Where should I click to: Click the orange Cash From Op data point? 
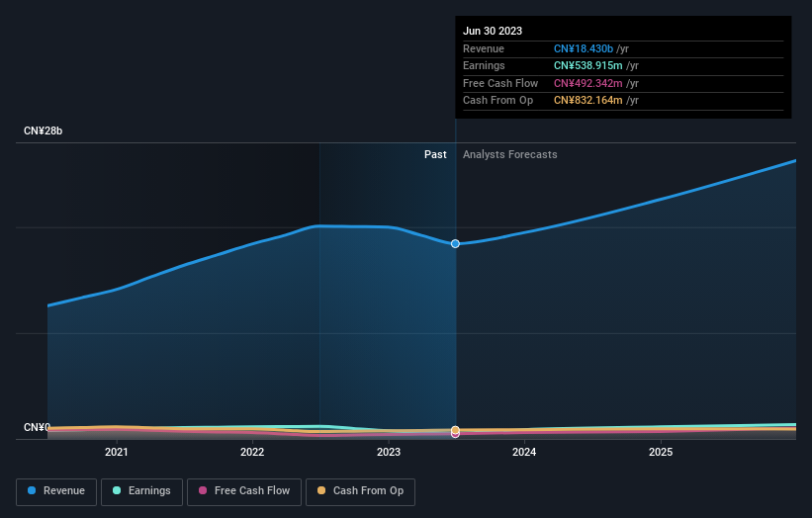click(455, 430)
